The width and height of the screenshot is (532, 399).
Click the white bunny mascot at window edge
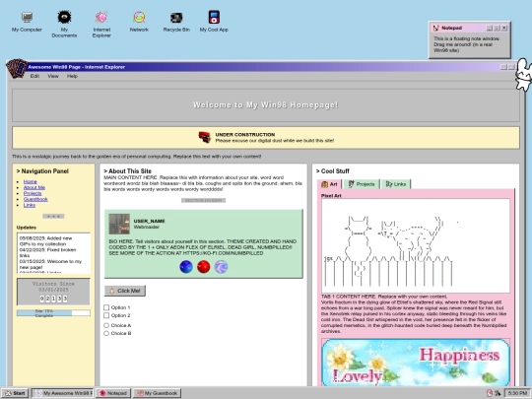tap(523, 75)
